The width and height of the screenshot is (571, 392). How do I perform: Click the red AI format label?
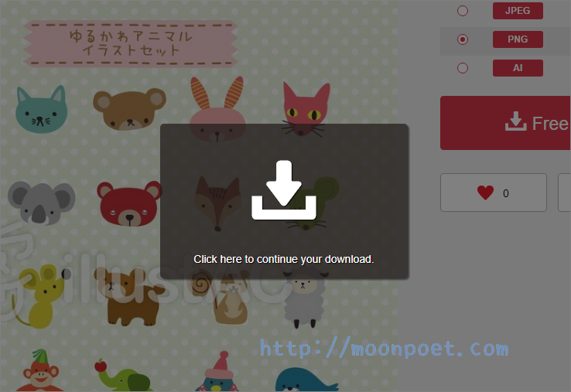(x=518, y=68)
